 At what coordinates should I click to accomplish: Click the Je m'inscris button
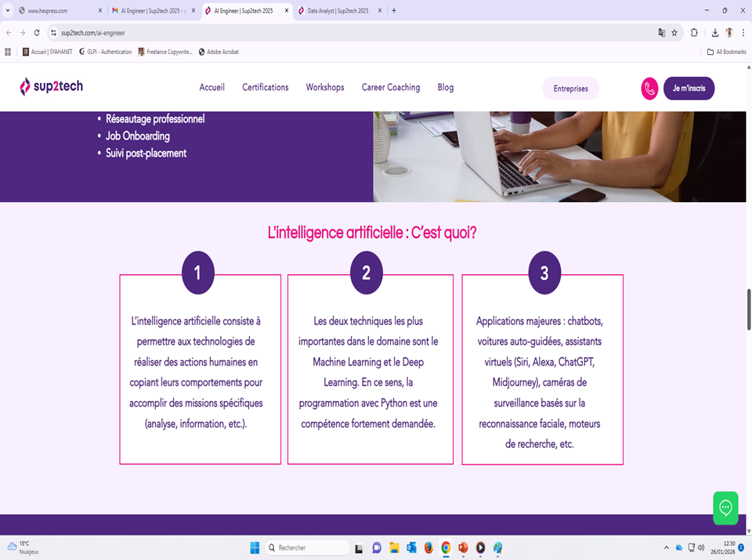(x=689, y=89)
